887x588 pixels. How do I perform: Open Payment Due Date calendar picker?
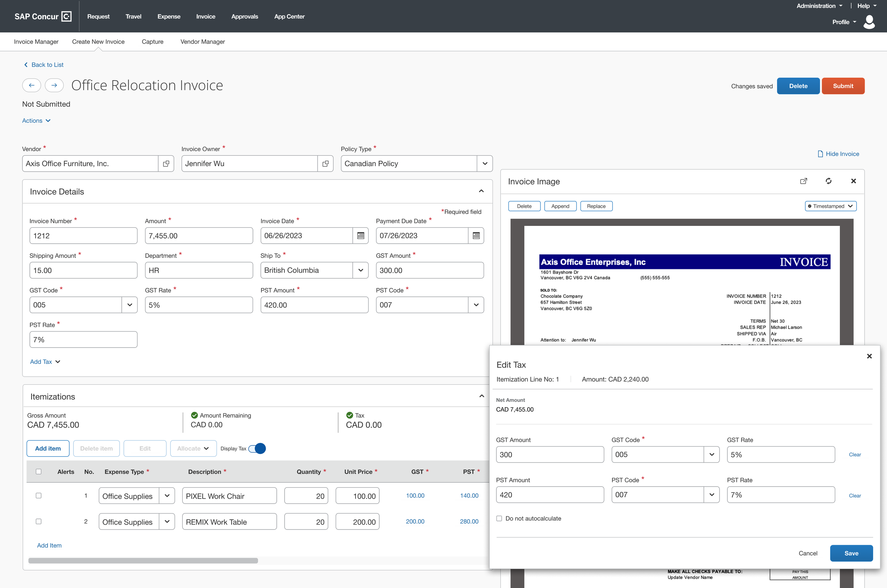click(476, 235)
